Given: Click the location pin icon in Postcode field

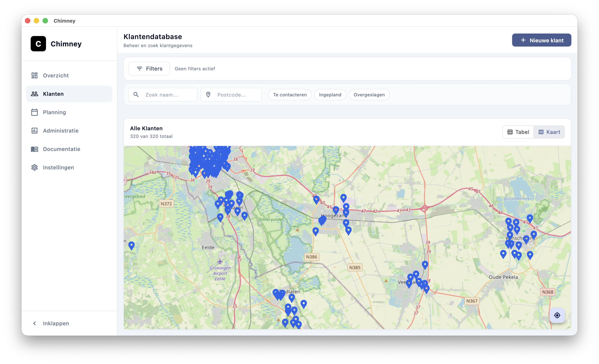Looking at the screenshot, I should pos(208,95).
